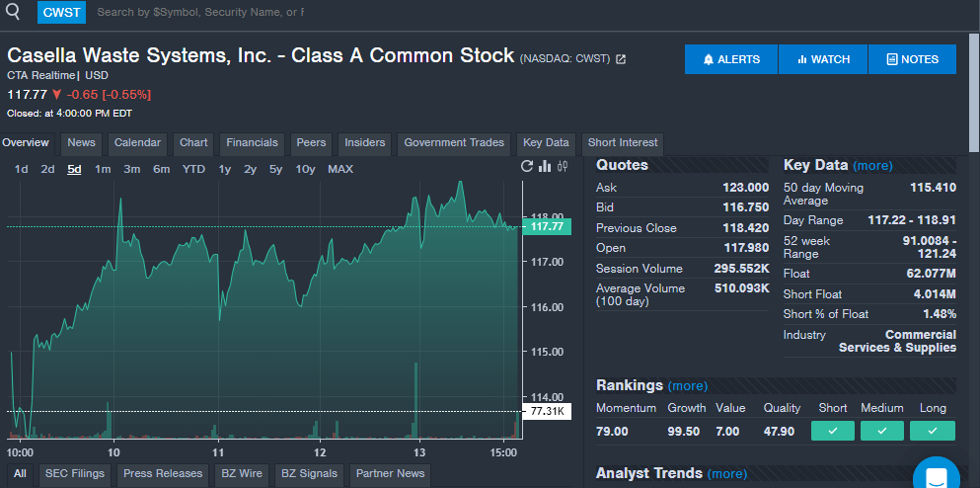980x488 pixels.
Task: Set the chart range to 2d
Action: pyautogui.click(x=47, y=169)
